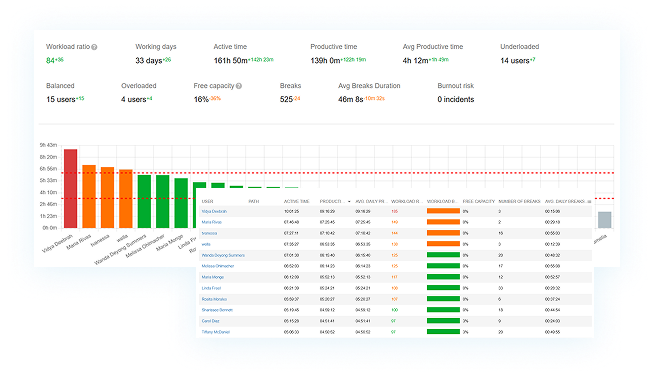
Task: Click Wanda Deyong Summers green chart bar
Action: pos(144,202)
